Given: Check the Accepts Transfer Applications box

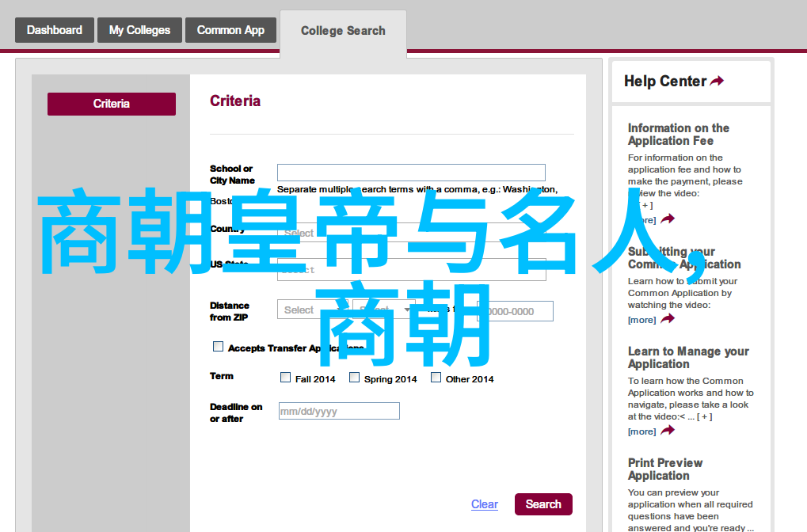Looking at the screenshot, I should (219, 347).
